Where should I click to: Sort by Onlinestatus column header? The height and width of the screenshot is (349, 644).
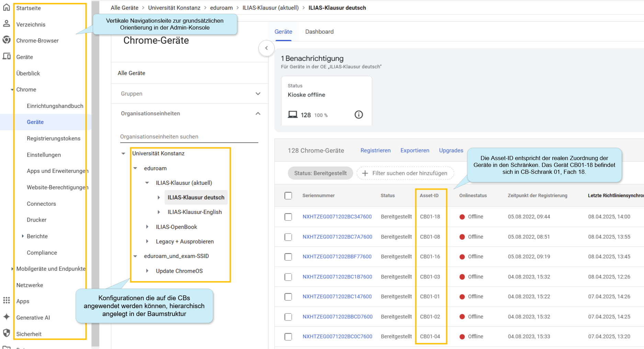tap(473, 195)
